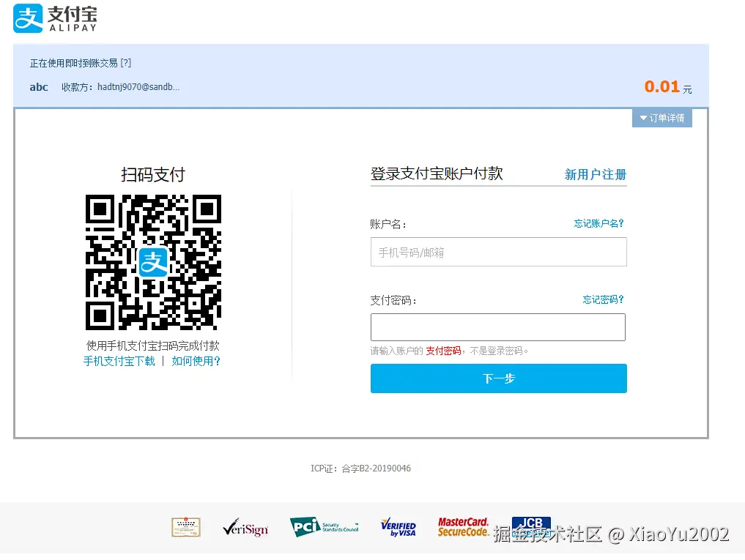745x560 pixels.
Task: Click the PCI Security Standards Council logo
Action: 324,527
